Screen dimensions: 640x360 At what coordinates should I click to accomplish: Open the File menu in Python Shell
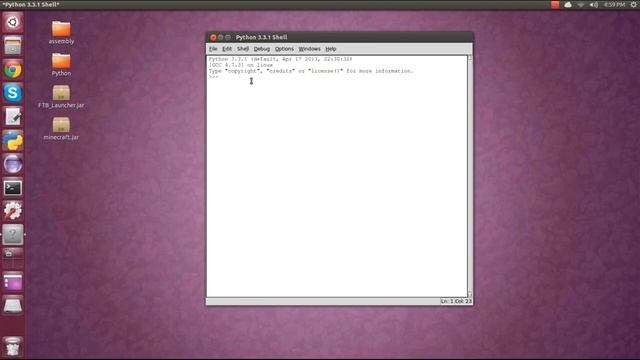(213, 49)
